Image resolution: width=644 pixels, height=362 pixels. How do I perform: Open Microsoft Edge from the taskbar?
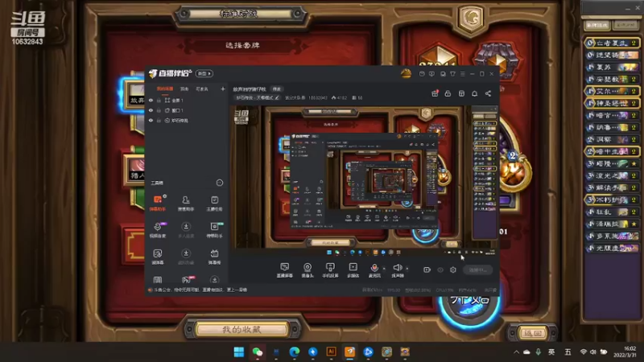[294, 352]
